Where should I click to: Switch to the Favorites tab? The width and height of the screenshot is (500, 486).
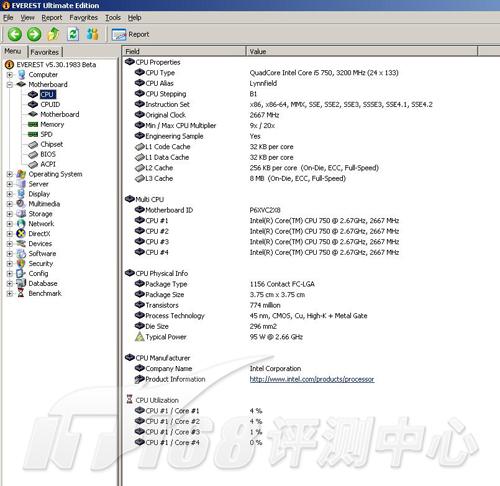tap(45, 52)
